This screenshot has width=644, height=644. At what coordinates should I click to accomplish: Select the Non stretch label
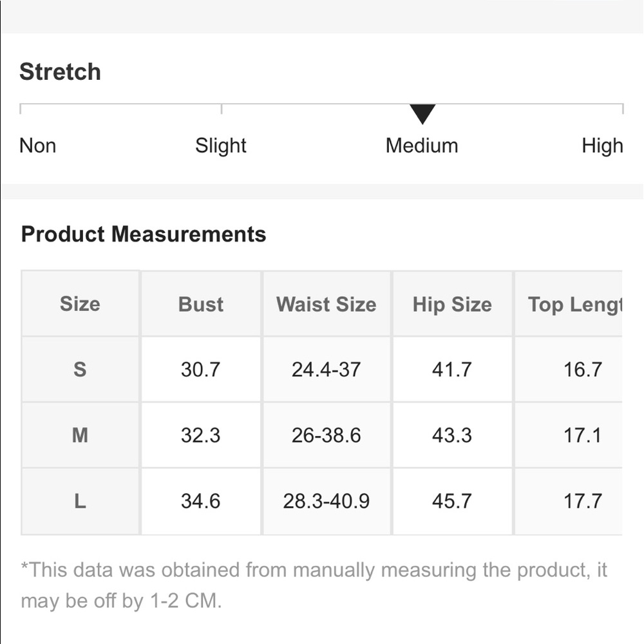[38, 146]
